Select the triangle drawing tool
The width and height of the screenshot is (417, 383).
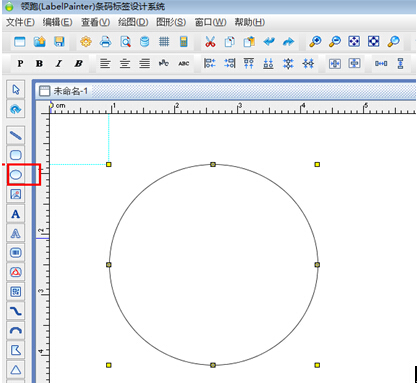16,370
